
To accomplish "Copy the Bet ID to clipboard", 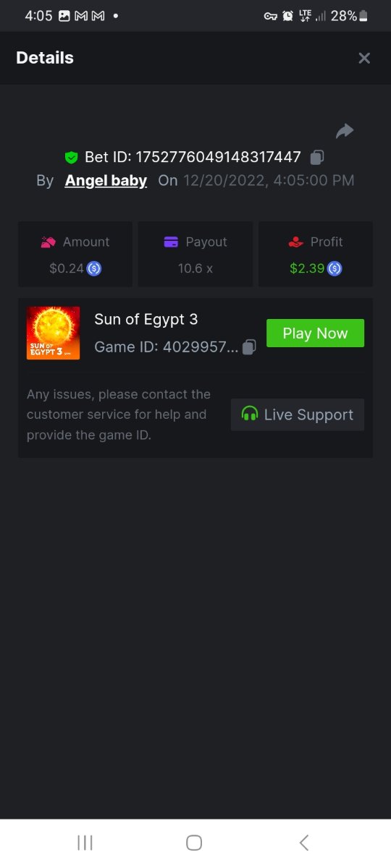I will point(317,157).
